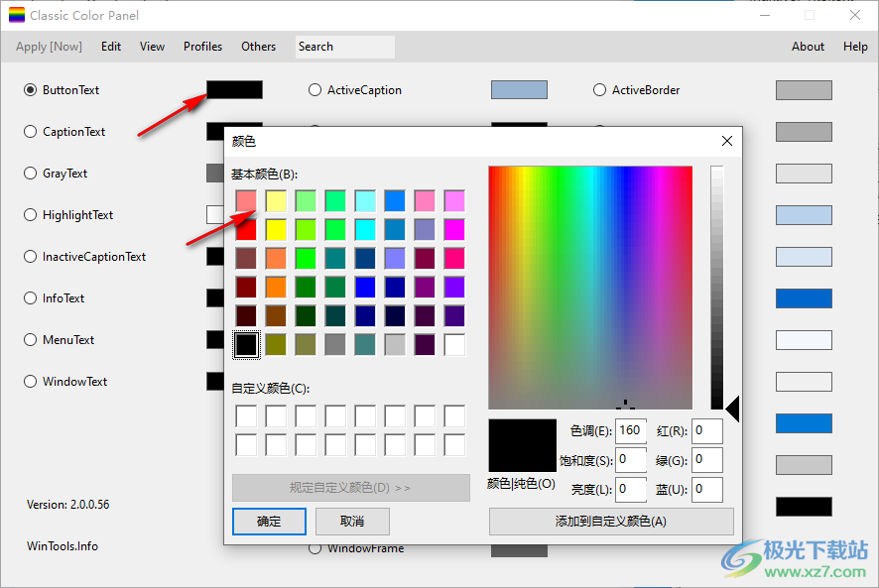Click the WinTools.Info link
The width and height of the screenshot is (879, 588).
[62, 545]
